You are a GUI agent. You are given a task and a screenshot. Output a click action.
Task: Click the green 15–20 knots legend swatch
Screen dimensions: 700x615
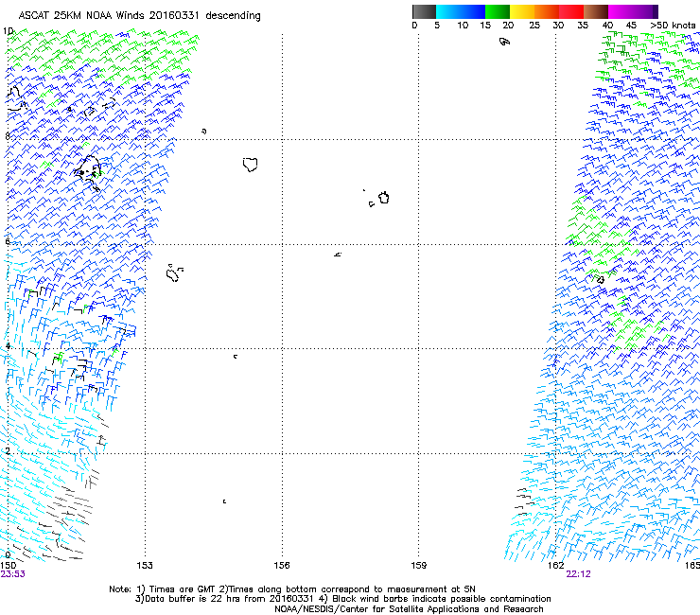pos(498,11)
